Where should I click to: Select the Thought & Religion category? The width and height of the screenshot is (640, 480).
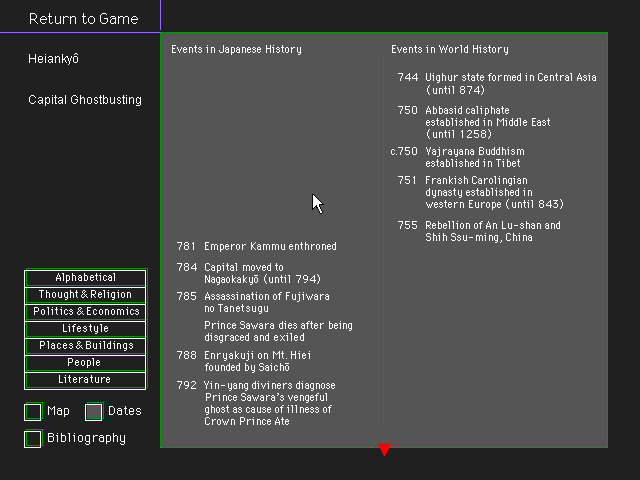(x=85, y=294)
